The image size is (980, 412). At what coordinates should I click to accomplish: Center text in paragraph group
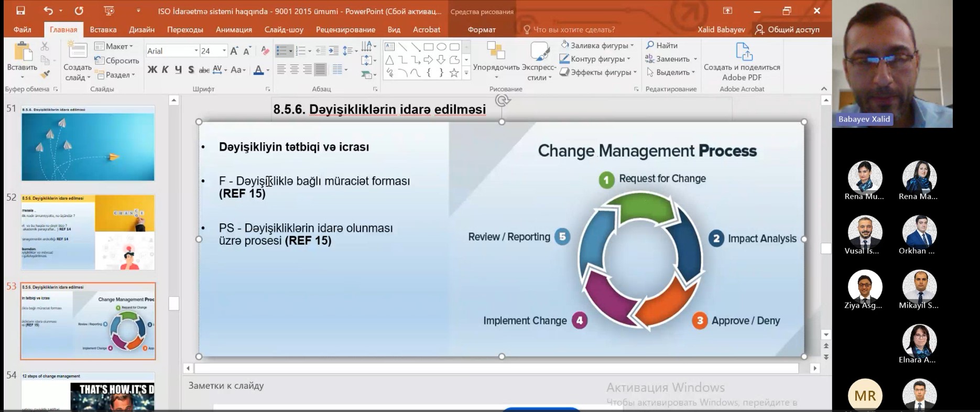click(x=295, y=69)
